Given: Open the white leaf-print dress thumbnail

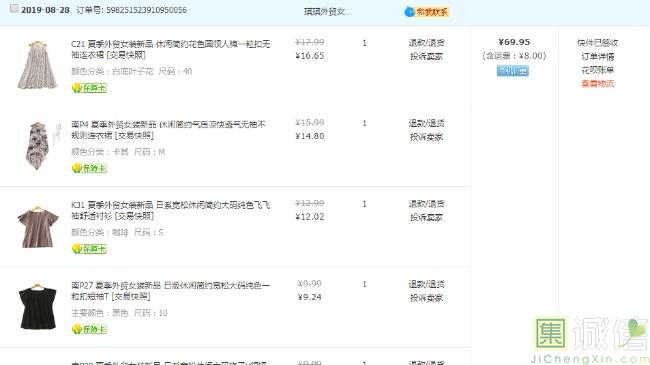Looking at the screenshot, I should [37, 65].
